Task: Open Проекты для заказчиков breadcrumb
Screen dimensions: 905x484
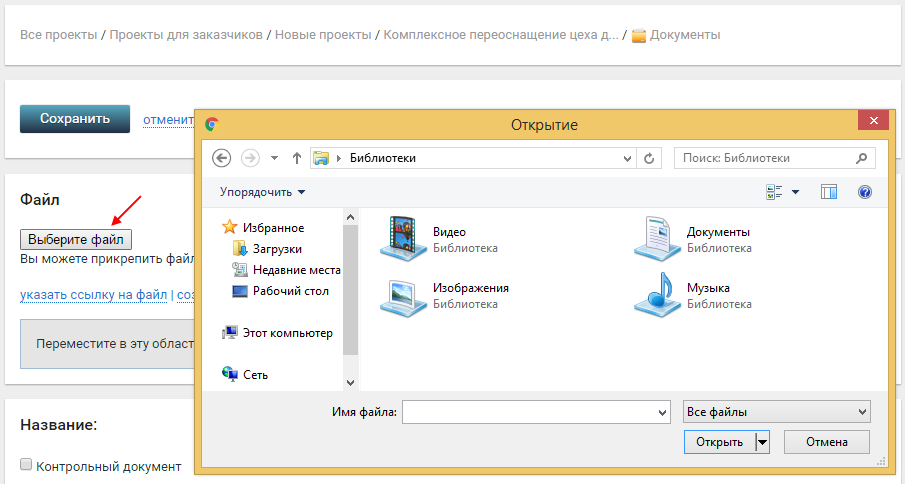Action: coord(186,35)
